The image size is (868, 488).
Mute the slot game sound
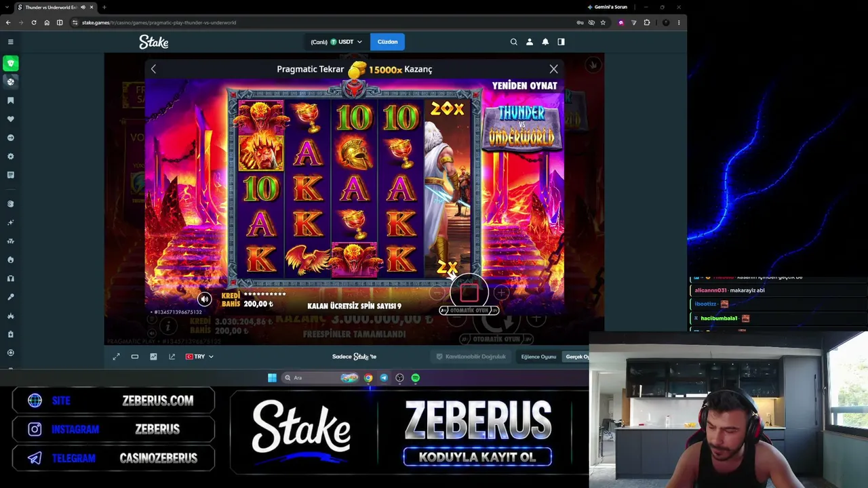(204, 299)
